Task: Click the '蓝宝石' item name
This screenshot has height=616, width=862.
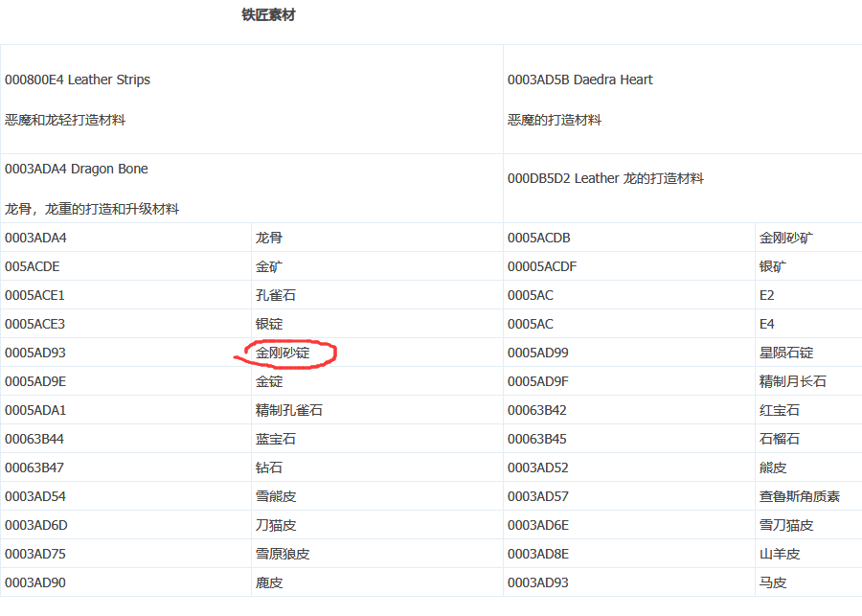Action: click(x=276, y=439)
